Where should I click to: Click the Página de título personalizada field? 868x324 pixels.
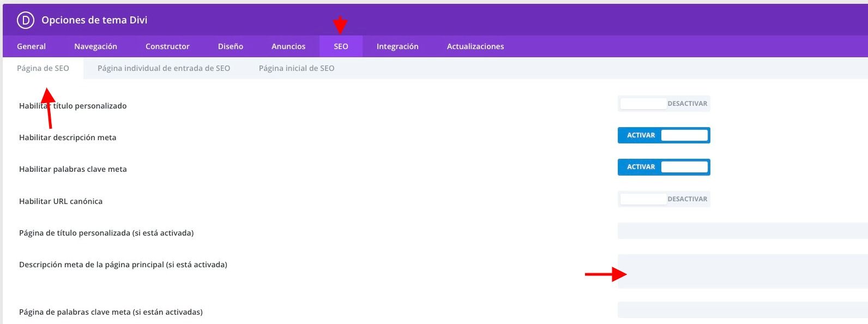[x=743, y=231]
